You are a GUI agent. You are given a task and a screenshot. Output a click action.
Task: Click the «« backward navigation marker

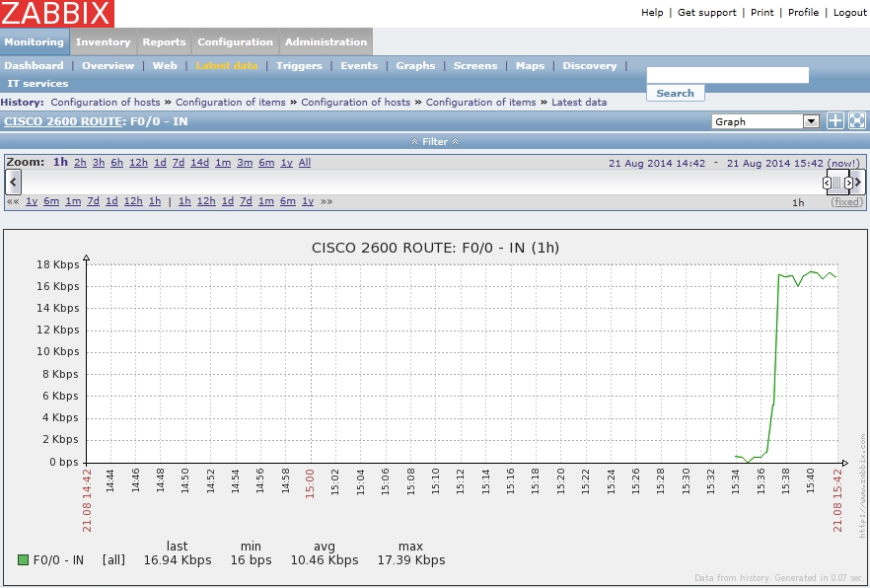click(x=13, y=201)
